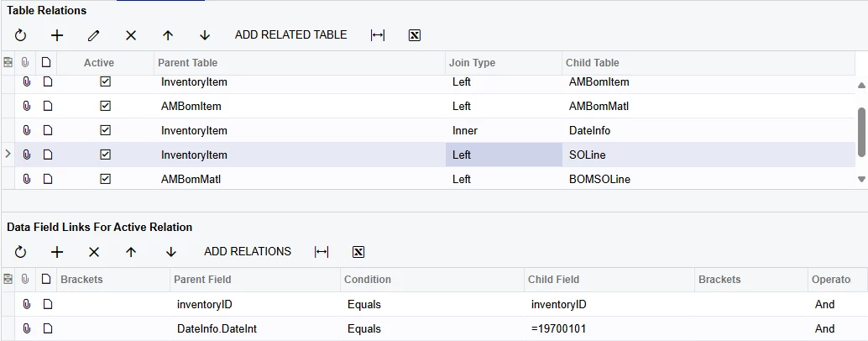Screen dimensions: 868x341
Task: Uncheck Active for AMBomItem parent row
Action: tap(105, 107)
